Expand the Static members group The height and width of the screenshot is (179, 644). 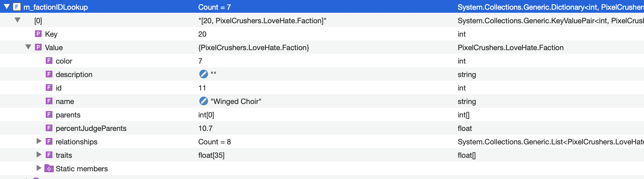(x=39, y=168)
